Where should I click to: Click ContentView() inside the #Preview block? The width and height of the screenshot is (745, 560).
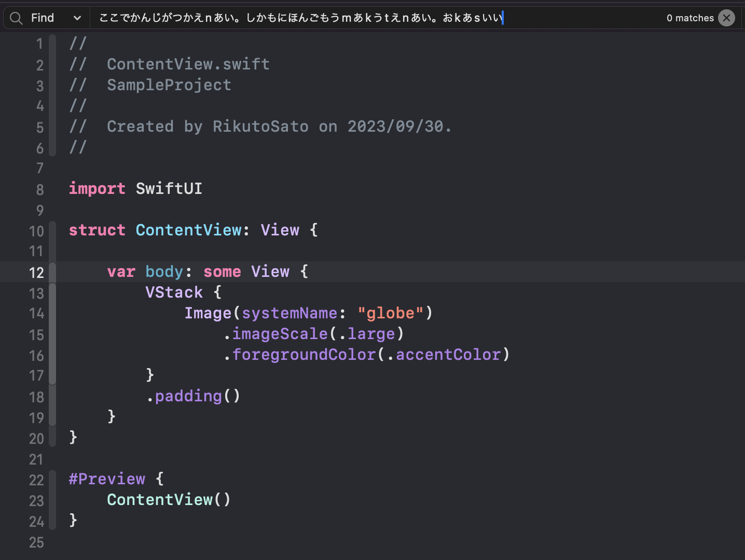point(169,499)
